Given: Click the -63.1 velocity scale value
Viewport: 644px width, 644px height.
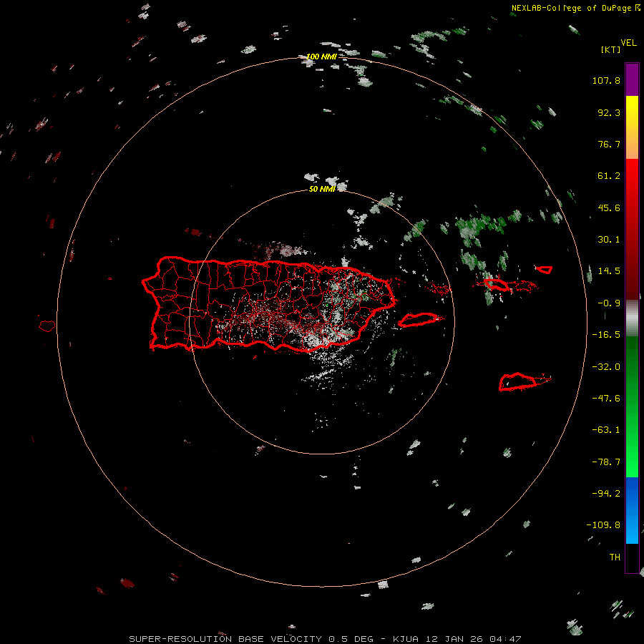Looking at the screenshot, I should coord(606,430).
